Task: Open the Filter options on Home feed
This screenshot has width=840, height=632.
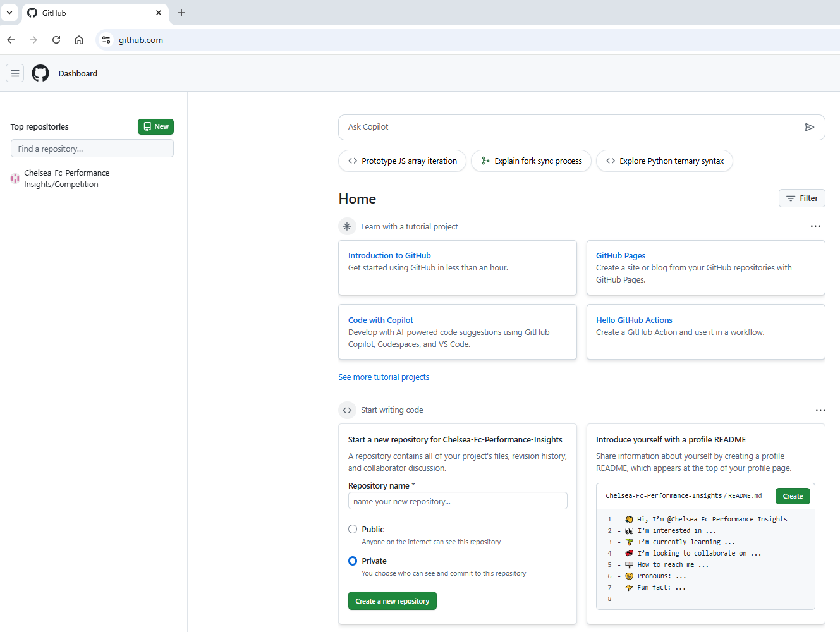Action: (801, 198)
